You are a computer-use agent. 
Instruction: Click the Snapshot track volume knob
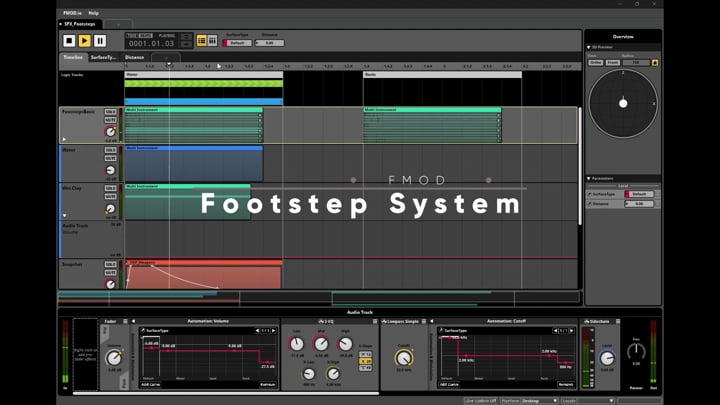[110, 284]
